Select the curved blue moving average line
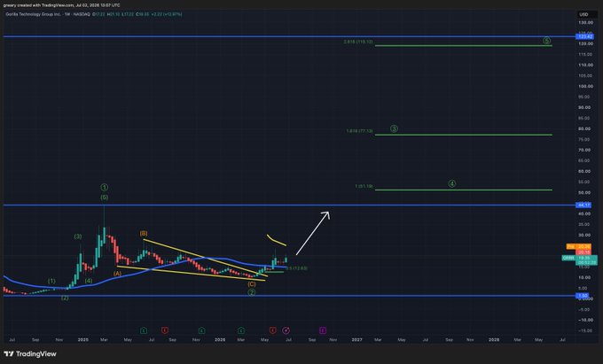603x364 pixels. (x=145, y=272)
